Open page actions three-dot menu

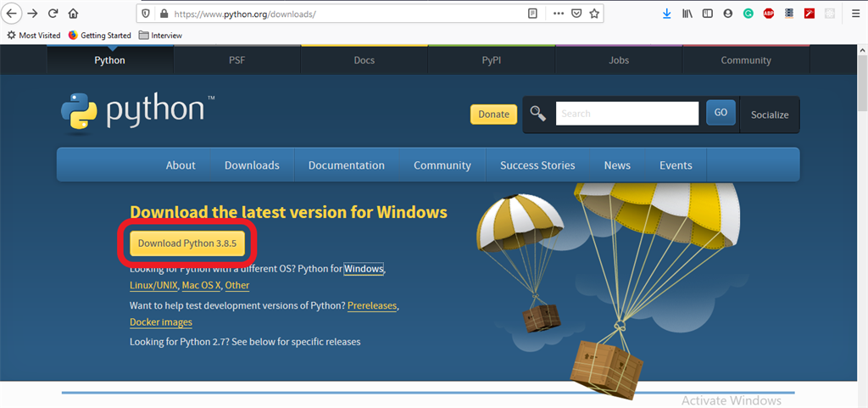559,14
